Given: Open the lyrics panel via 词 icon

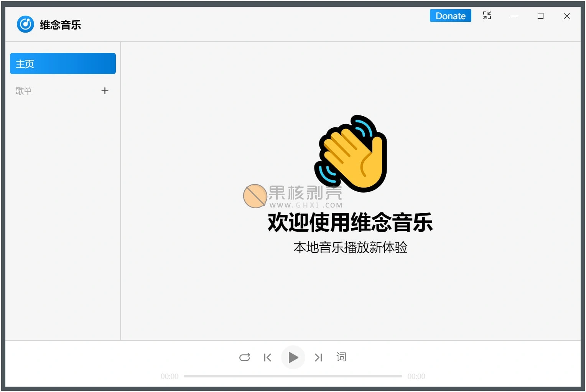Looking at the screenshot, I should (341, 357).
